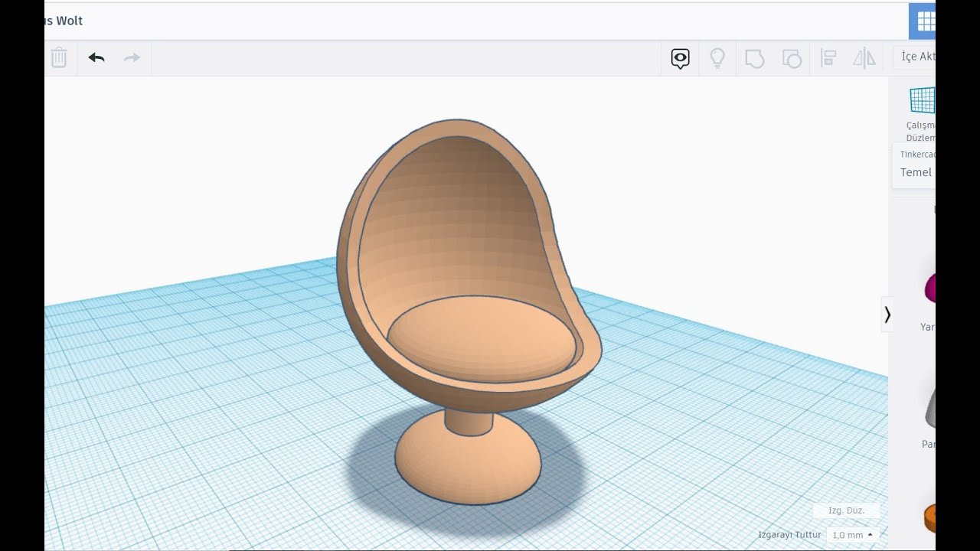Image resolution: width=980 pixels, height=551 pixels.
Task: Open the blue 3D design grid view
Action: (922, 21)
